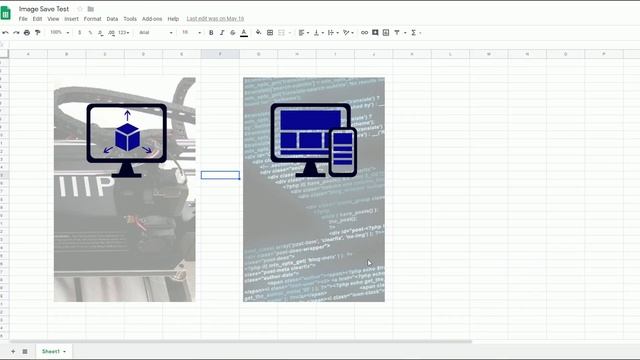This screenshot has height=360, width=640.
Task: Click the merge cells button
Action: coord(281,33)
